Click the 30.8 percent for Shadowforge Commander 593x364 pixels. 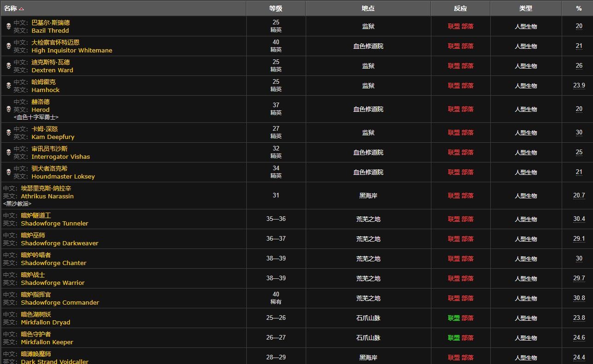579,298
